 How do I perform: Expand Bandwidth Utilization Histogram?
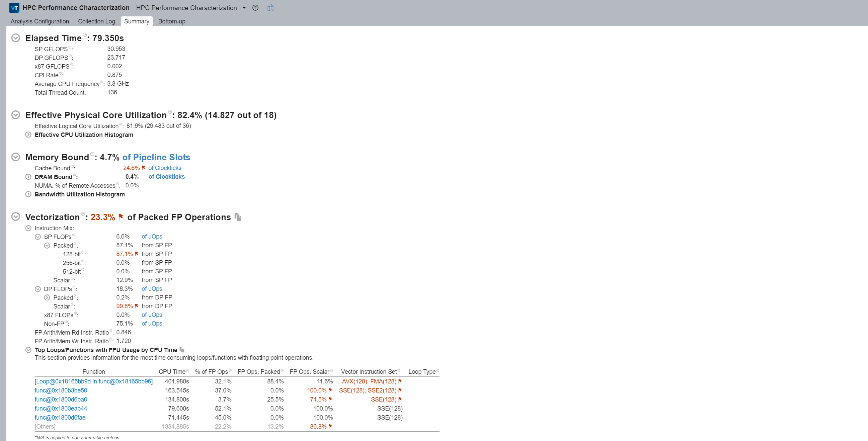pyautogui.click(x=28, y=194)
